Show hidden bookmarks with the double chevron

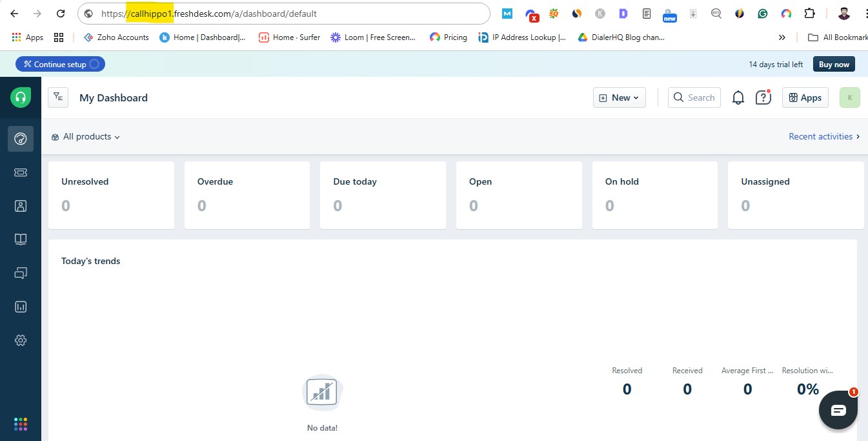coord(782,37)
